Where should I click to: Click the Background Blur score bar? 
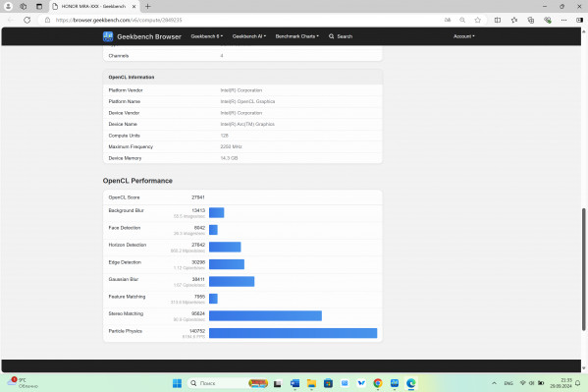216,212
